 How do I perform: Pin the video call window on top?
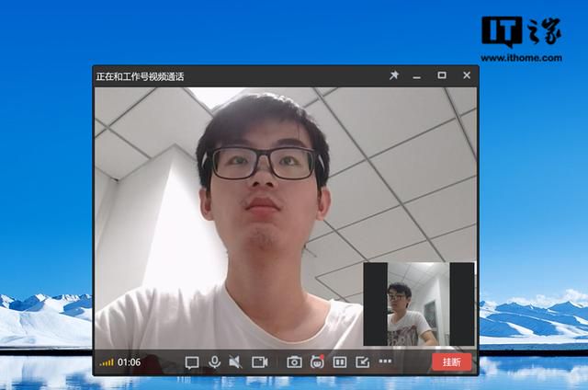coord(394,75)
